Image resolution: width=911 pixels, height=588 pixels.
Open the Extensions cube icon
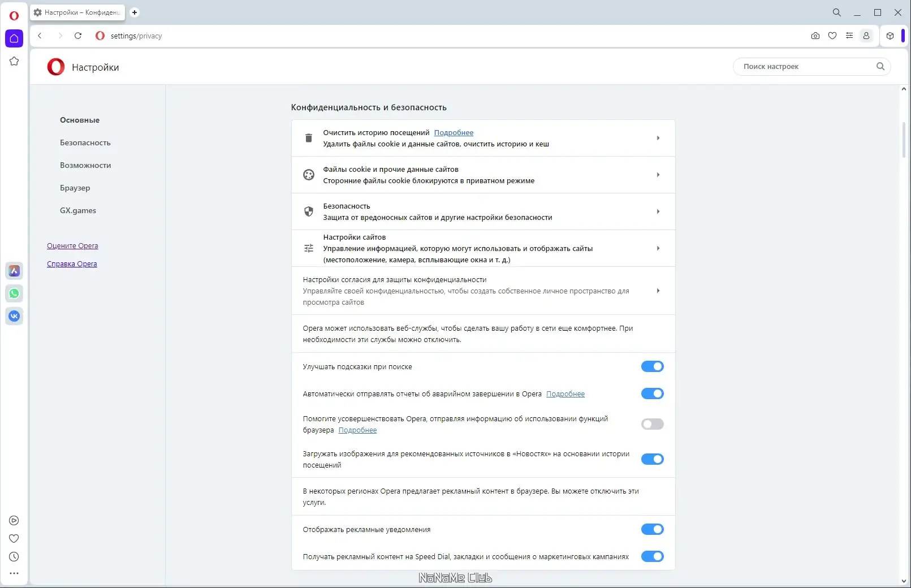[x=890, y=36]
